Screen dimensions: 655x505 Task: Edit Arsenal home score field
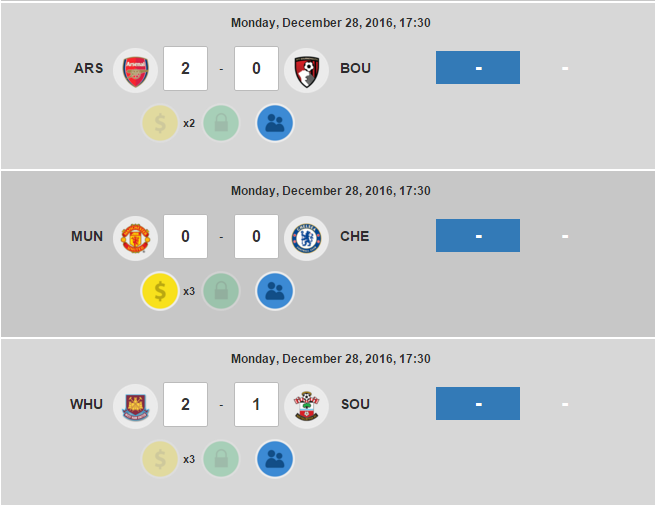pos(185,69)
